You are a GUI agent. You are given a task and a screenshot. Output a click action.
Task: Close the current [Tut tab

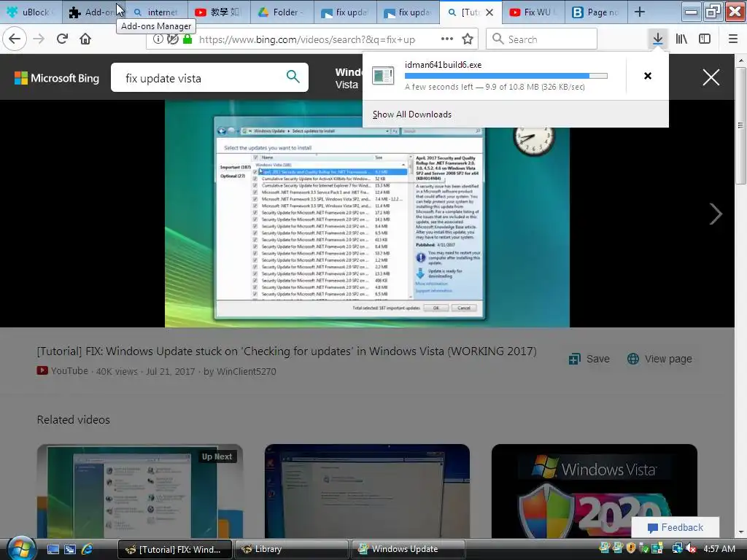[489, 12]
